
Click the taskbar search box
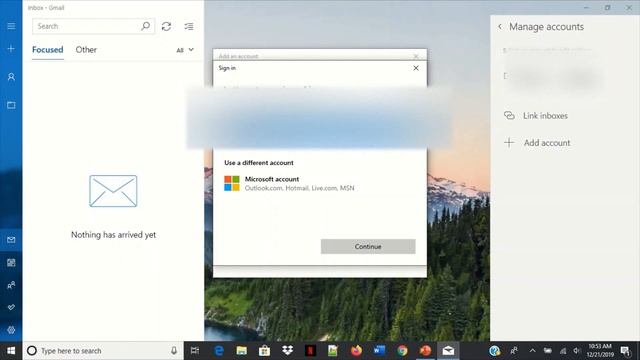tap(103, 351)
